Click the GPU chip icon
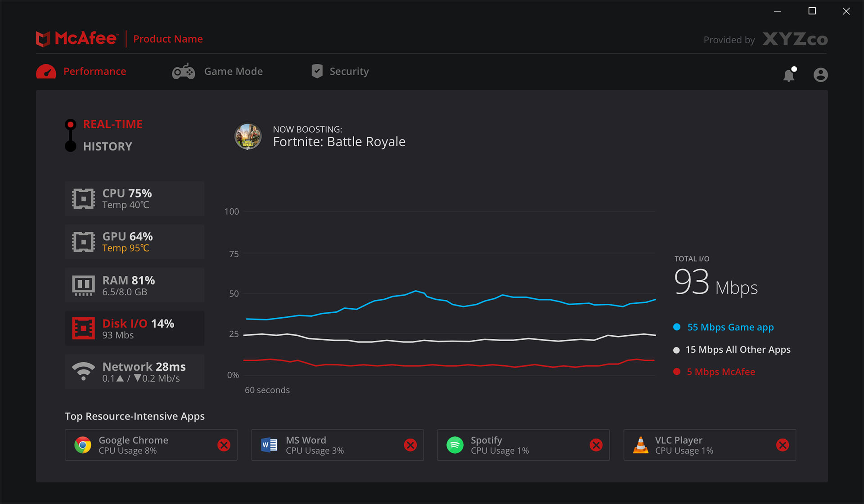 pyautogui.click(x=84, y=242)
